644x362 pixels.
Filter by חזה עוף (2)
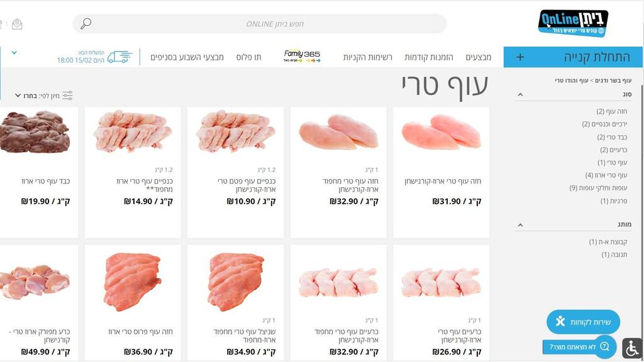tap(611, 111)
